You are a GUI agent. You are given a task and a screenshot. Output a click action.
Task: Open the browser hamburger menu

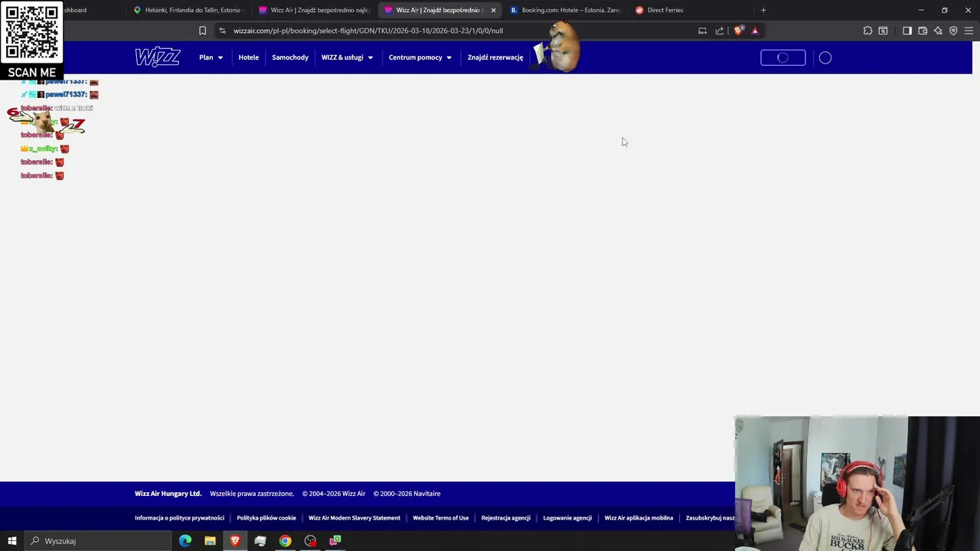click(x=969, y=31)
